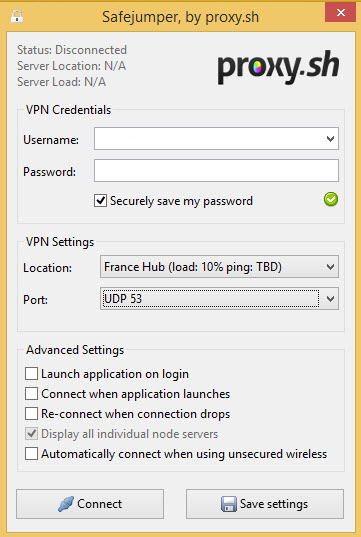361x537 pixels.
Task: Click the padlock icon in title bar
Action: (x=17, y=16)
